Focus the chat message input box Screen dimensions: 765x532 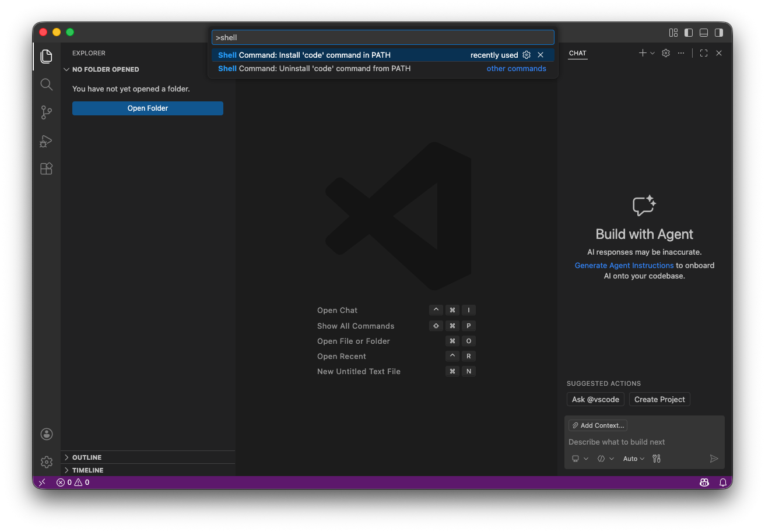pyautogui.click(x=644, y=442)
